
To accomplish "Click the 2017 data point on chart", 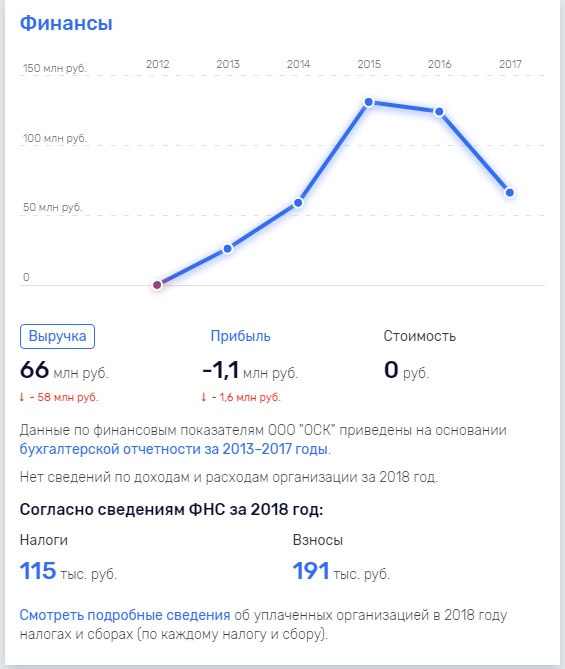I will (x=510, y=192).
